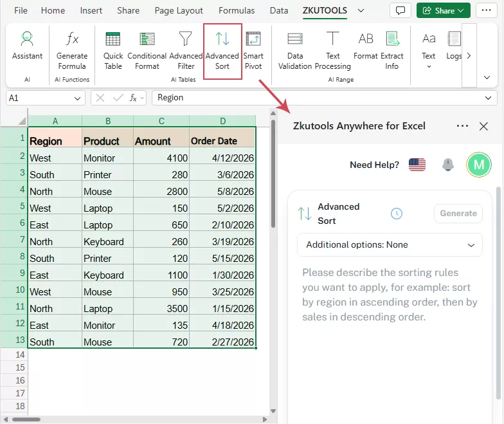The width and height of the screenshot is (504, 424).
Task: Click the Need Help? link
Action: pyautogui.click(x=374, y=165)
